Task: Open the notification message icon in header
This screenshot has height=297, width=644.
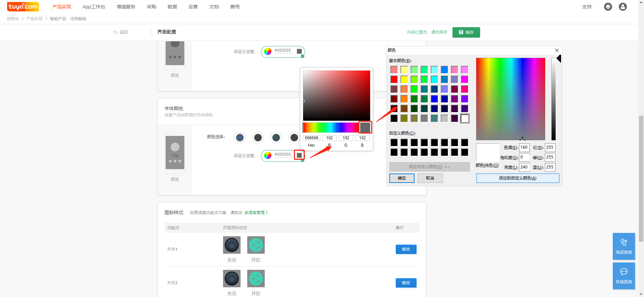Action: tap(608, 7)
